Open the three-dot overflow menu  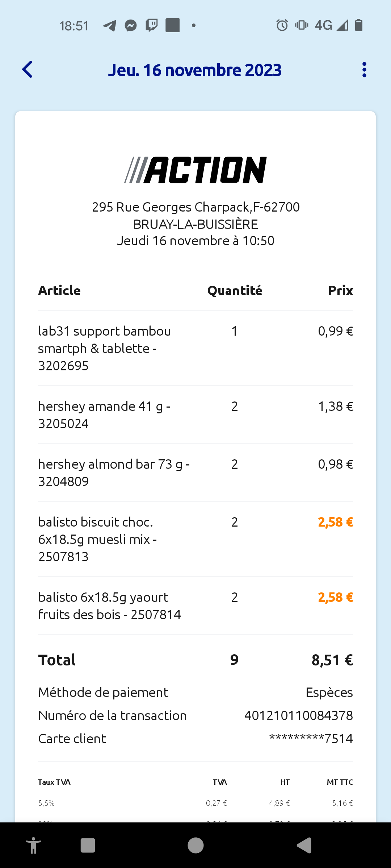[x=364, y=70]
